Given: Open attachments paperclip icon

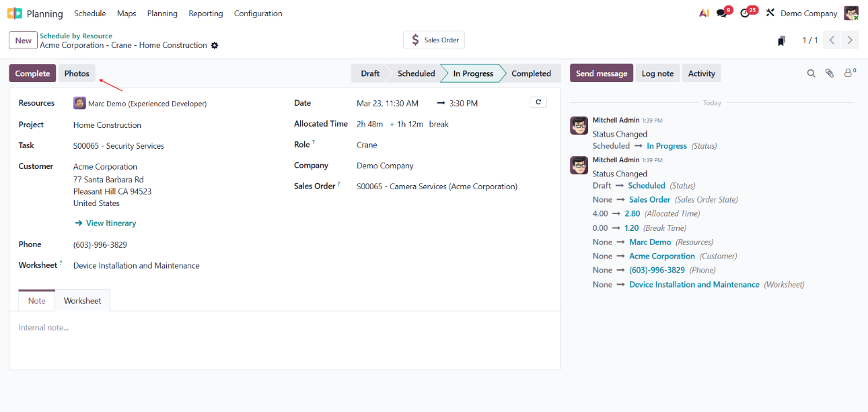Looking at the screenshot, I should (830, 73).
